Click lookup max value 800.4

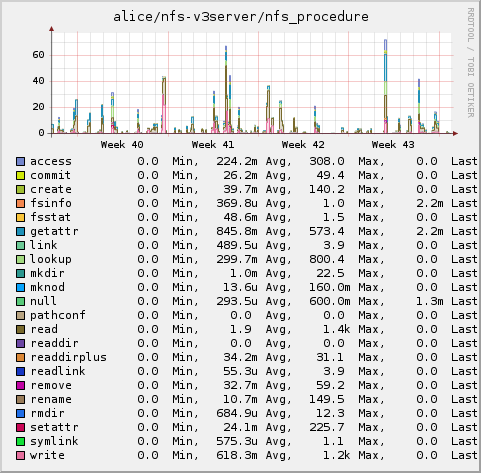(x=327, y=260)
